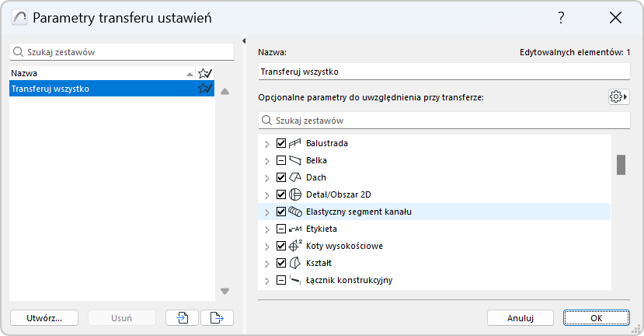This screenshot has width=644, height=336.
Task: Expand the Etykieta tree item
Action: coord(266,229)
